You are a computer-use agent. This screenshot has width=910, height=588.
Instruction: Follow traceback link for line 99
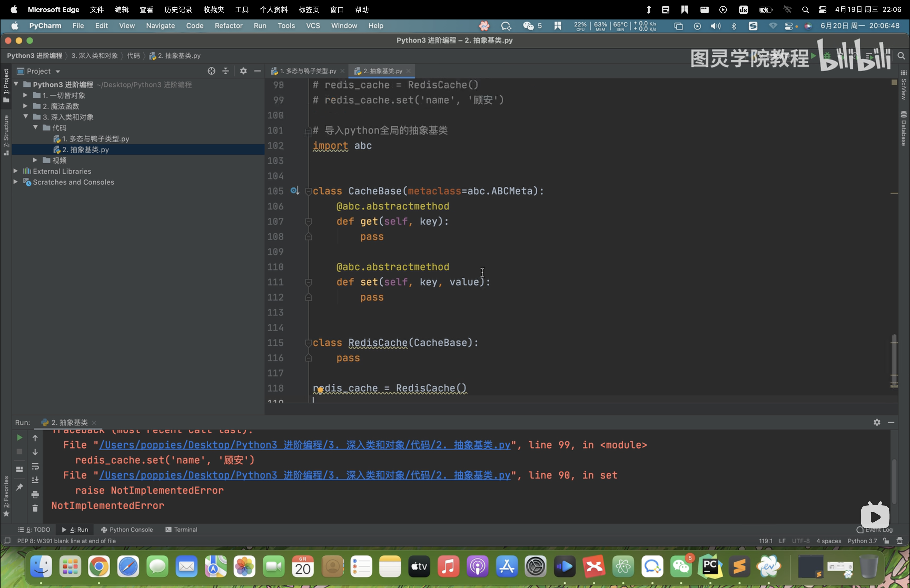[305, 445]
